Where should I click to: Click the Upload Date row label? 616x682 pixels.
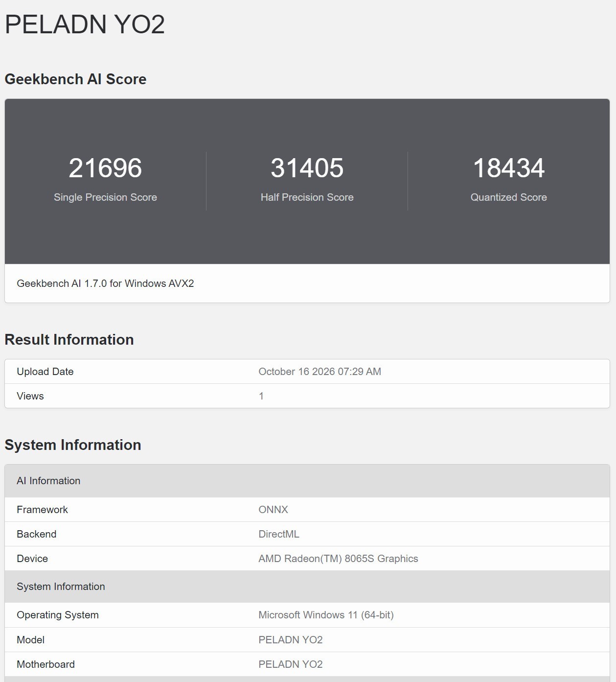45,372
